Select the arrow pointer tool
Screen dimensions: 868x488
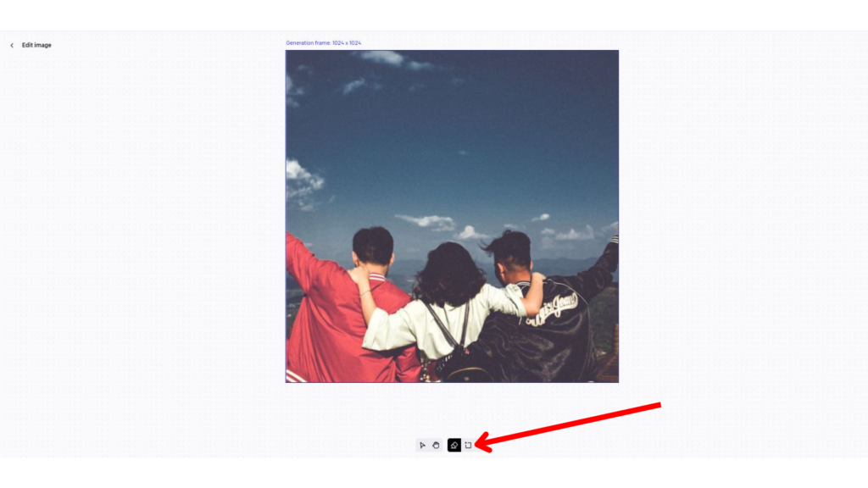(x=422, y=445)
